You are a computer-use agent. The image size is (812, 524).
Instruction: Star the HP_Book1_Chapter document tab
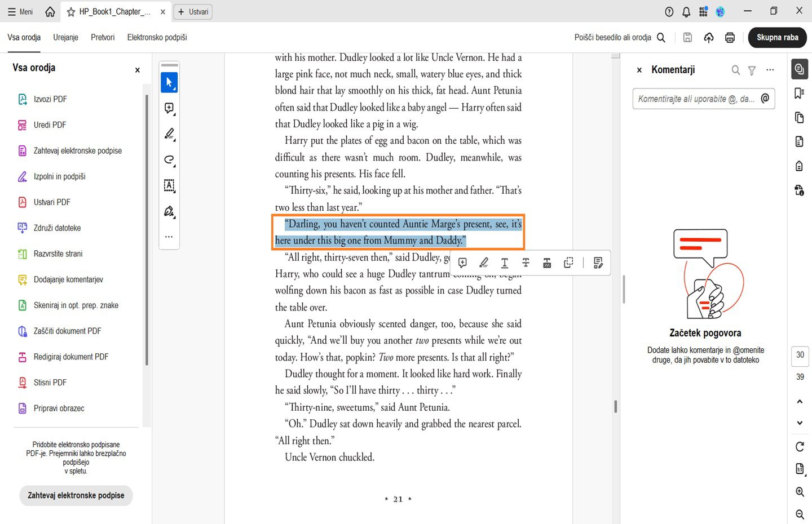(x=71, y=11)
